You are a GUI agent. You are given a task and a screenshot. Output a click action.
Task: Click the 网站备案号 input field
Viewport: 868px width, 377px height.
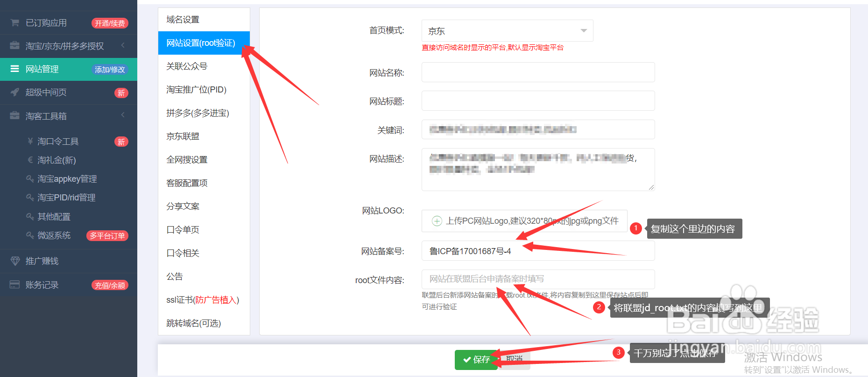(x=538, y=251)
